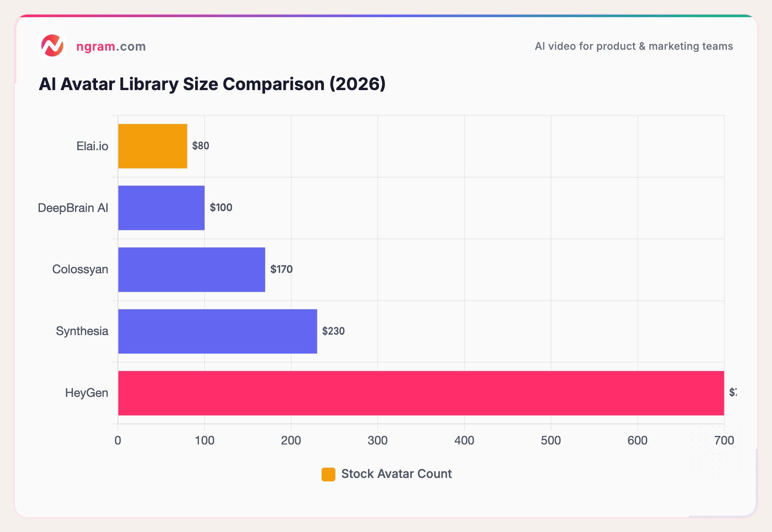
Task: Open the ngram.com link
Action: (111, 46)
